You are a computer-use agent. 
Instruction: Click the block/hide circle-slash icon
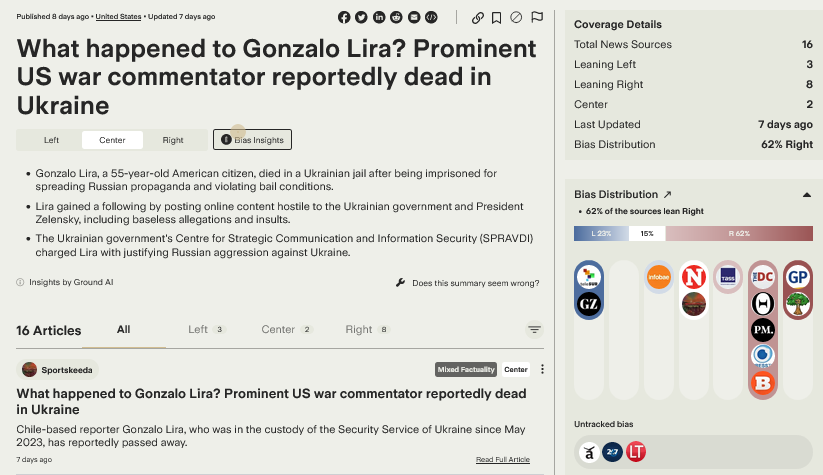[x=516, y=18]
